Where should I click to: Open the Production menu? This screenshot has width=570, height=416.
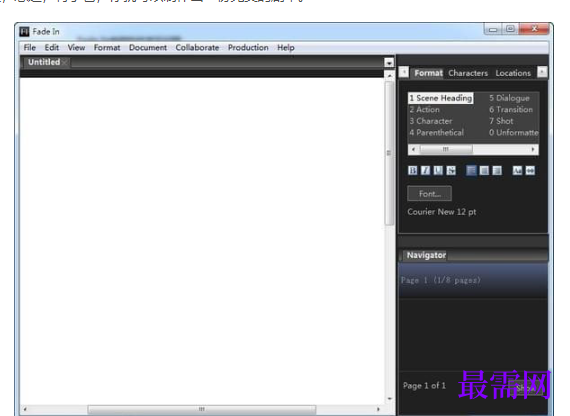[x=248, y=48]
